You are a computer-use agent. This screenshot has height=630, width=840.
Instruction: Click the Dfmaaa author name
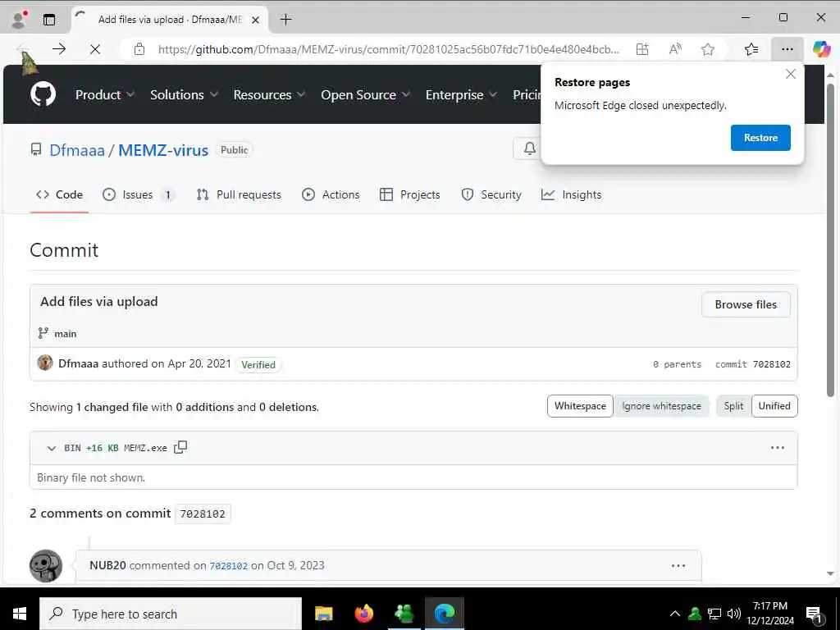(78, 363)
